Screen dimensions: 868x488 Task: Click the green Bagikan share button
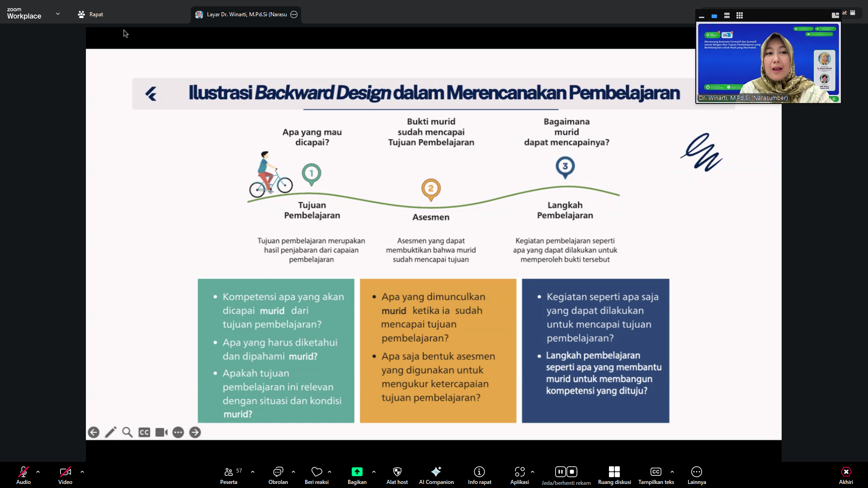(357, 475)
